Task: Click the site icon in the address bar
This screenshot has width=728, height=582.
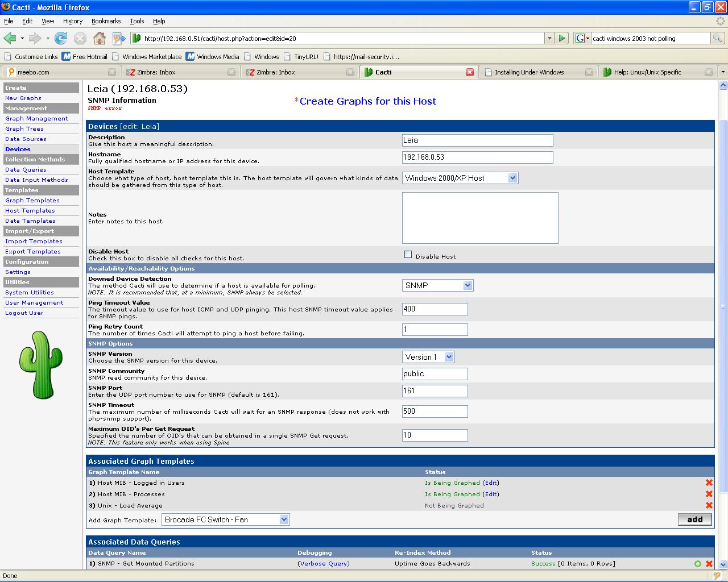Action: 136,38
